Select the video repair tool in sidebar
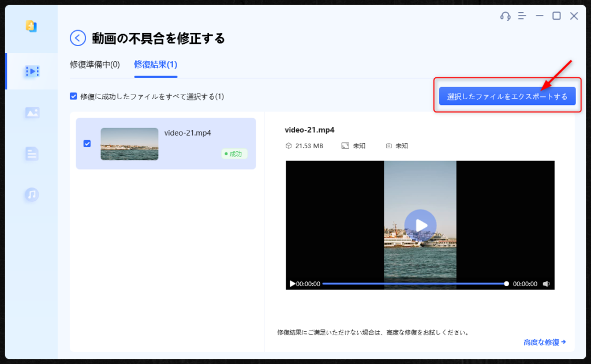591x364 pixels. 31,71
